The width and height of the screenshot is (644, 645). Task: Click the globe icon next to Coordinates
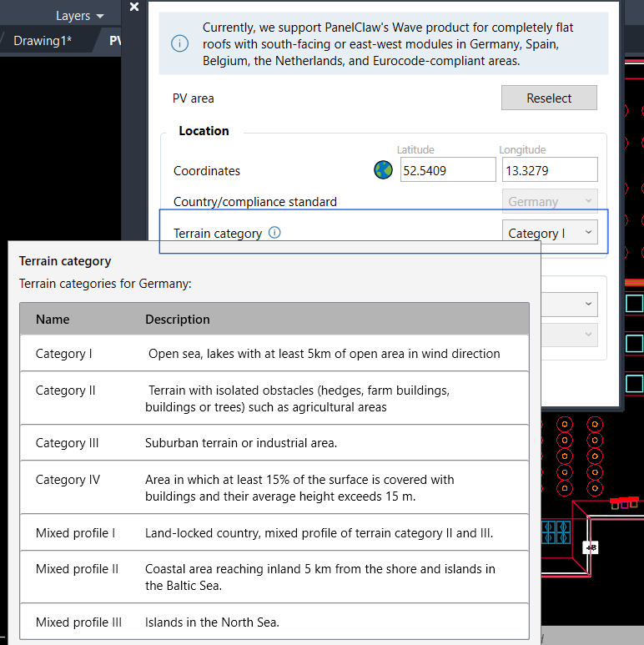383,170
